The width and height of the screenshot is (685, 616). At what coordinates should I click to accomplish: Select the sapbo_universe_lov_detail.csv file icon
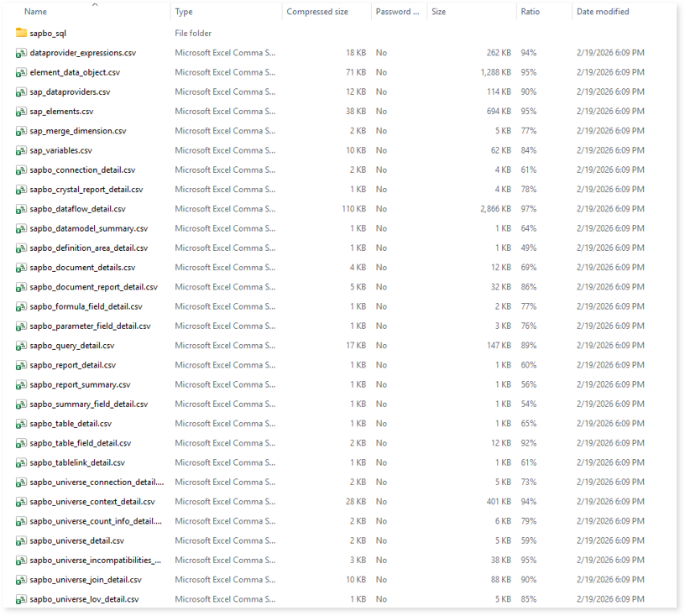[21, 599]
